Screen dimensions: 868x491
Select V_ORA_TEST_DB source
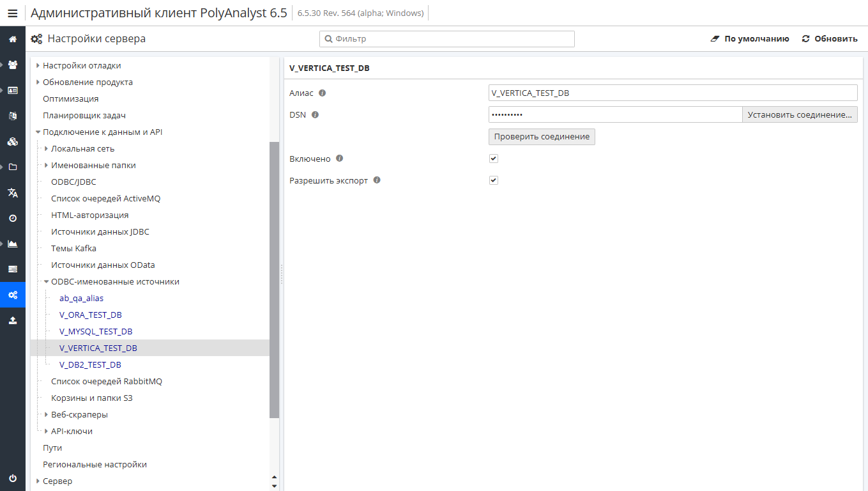(90, 315)
